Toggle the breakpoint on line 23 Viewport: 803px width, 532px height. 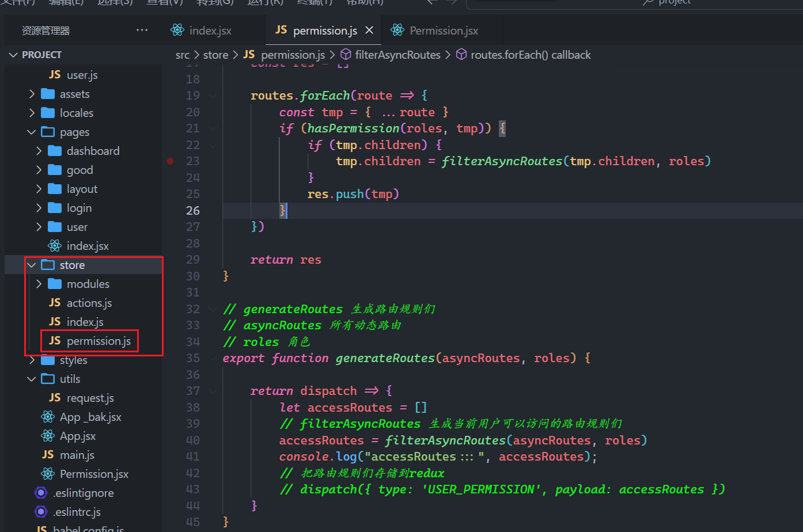(170, 161)
